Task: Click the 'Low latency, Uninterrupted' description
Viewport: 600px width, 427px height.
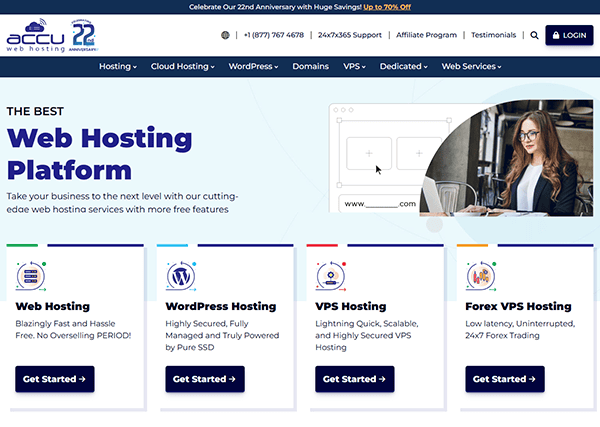Action: [x=520, y=329]
